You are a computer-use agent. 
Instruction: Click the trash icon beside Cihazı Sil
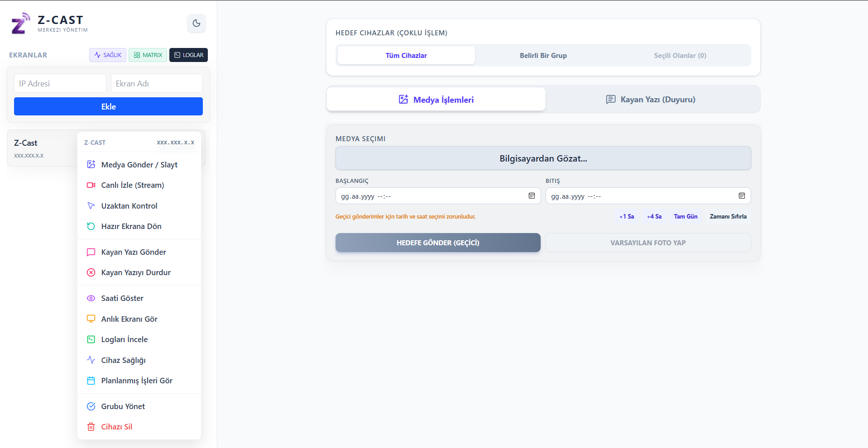click(91, 427)
